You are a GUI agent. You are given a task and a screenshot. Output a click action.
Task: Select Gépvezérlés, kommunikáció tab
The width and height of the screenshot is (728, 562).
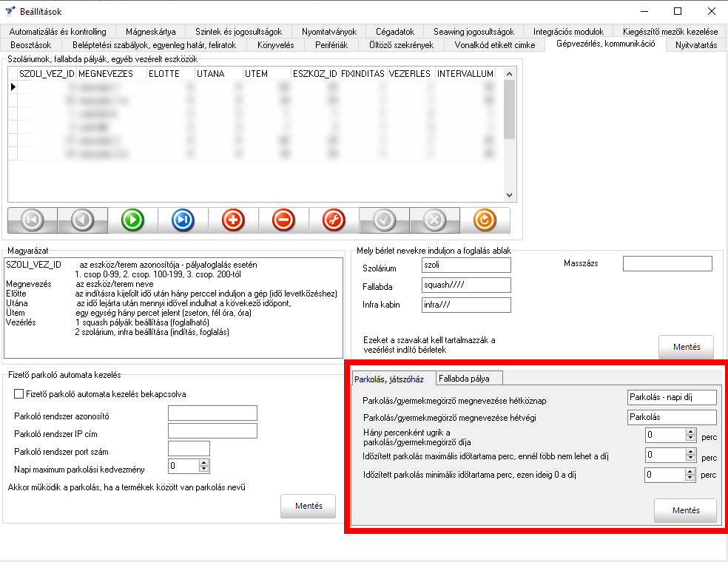point(605,44)
